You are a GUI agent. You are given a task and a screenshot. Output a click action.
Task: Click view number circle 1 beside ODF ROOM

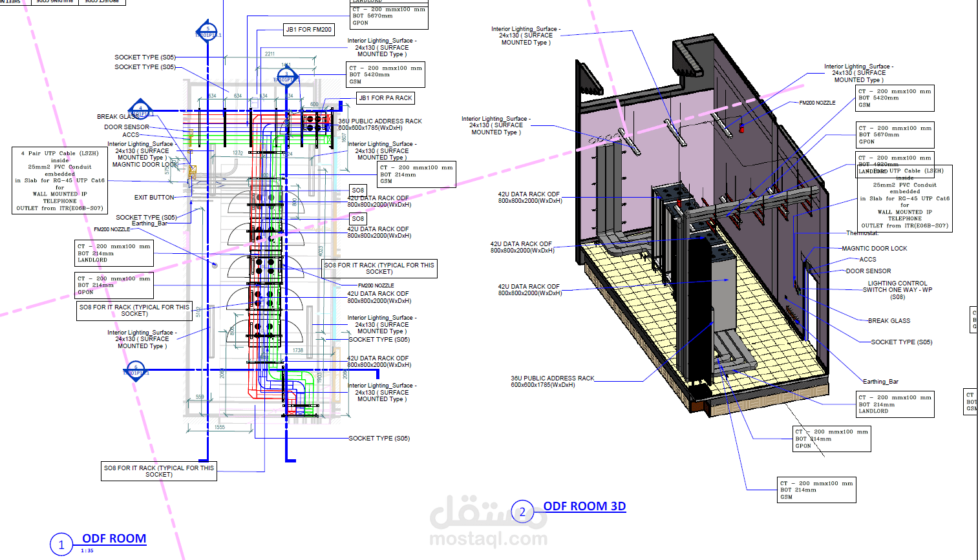(x=61, y=544)
